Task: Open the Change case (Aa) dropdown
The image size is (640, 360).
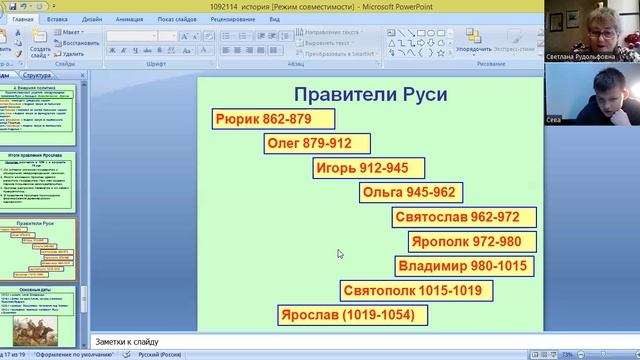Action: point(187,51)
